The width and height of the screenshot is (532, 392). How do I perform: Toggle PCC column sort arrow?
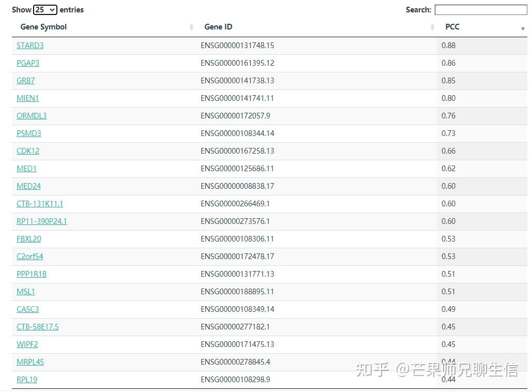(523, 28)
